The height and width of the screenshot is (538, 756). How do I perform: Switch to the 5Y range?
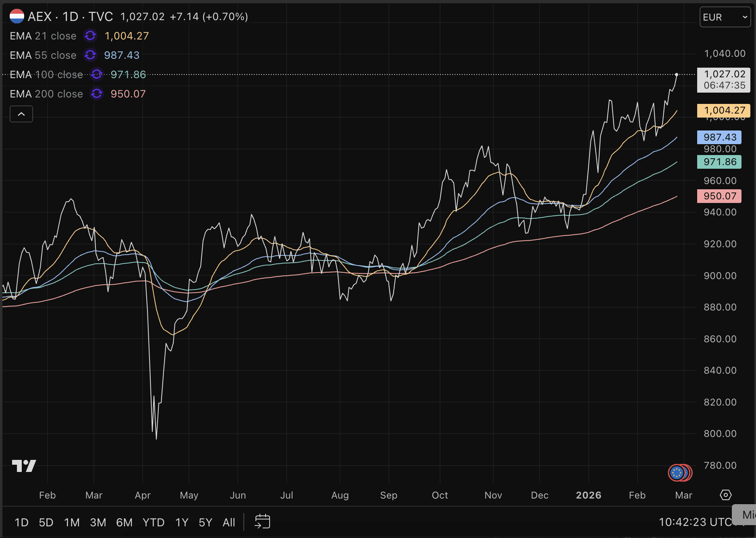(205, 522)
